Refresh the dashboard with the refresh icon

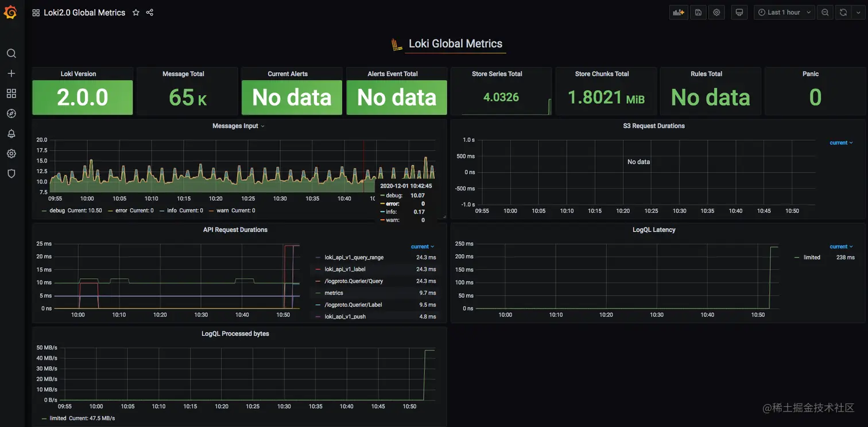click(x=843, y=12)
